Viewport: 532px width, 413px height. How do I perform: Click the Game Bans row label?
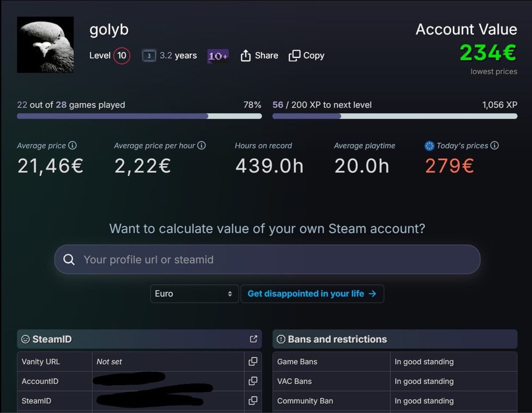click(x=297, y=362)
